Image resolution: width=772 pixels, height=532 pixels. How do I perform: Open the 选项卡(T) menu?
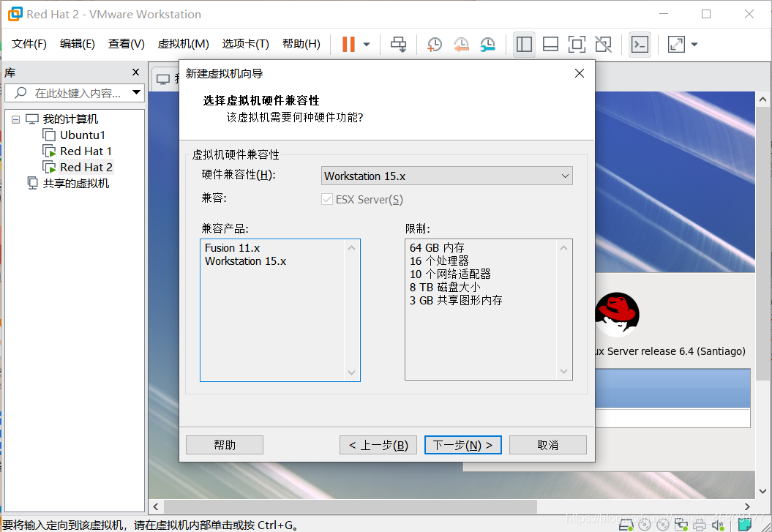click(246, 44)
